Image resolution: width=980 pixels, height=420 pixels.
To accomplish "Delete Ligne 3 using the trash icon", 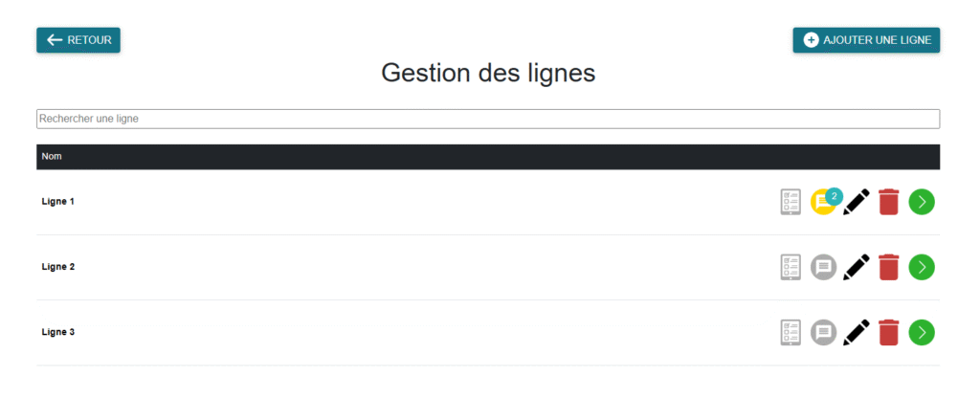I will click(889, 332).
